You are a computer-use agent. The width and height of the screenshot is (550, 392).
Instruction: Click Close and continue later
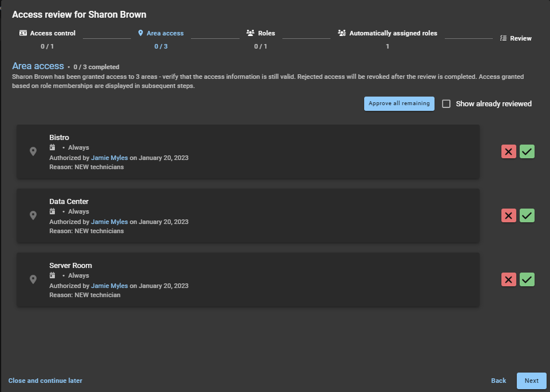[45, 381]
